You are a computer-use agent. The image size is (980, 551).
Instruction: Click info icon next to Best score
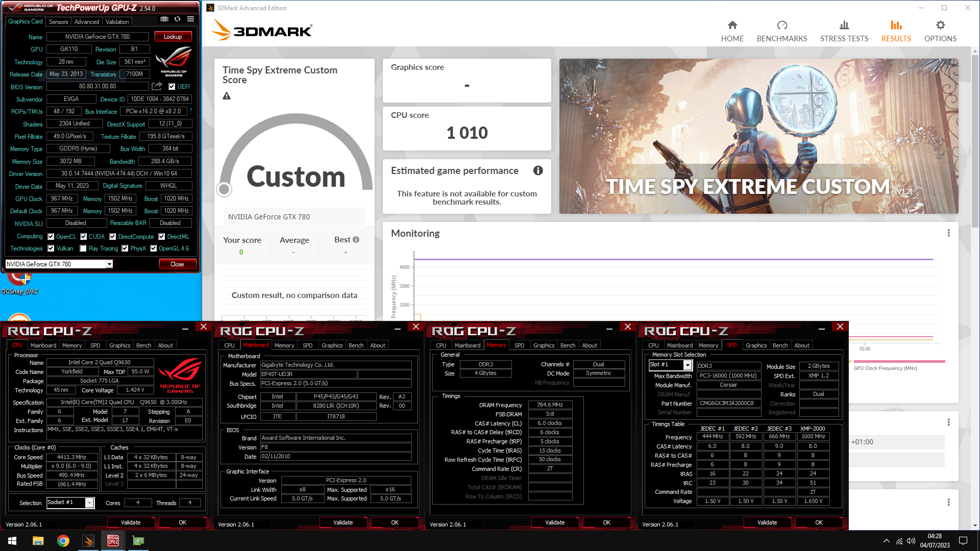(356, 240)
